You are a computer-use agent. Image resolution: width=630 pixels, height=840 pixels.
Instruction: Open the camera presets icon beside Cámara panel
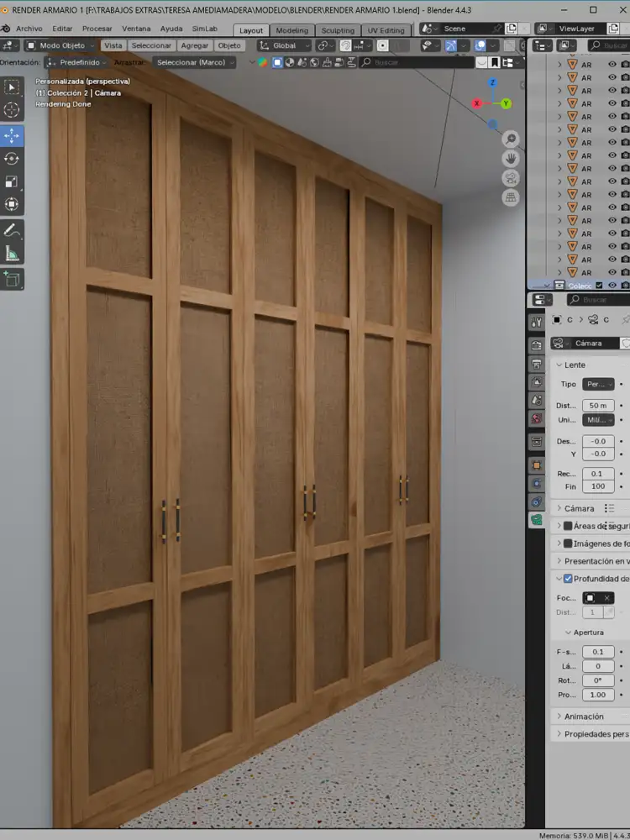click(609, 508)
